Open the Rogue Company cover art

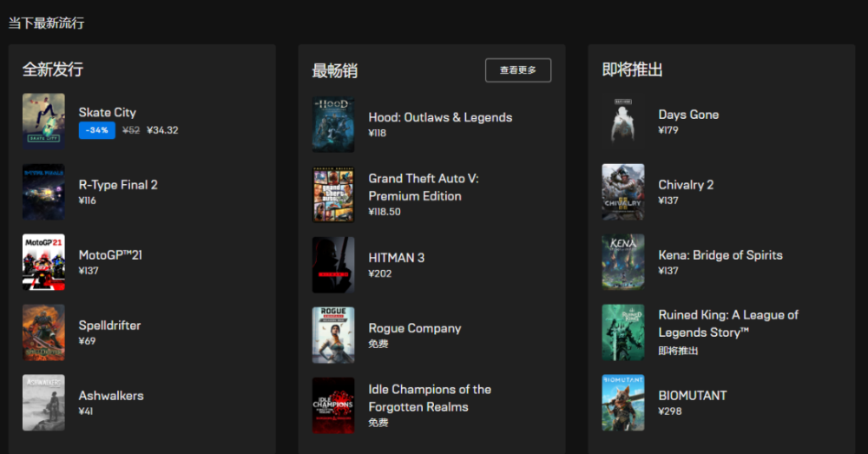pos(333,336)
